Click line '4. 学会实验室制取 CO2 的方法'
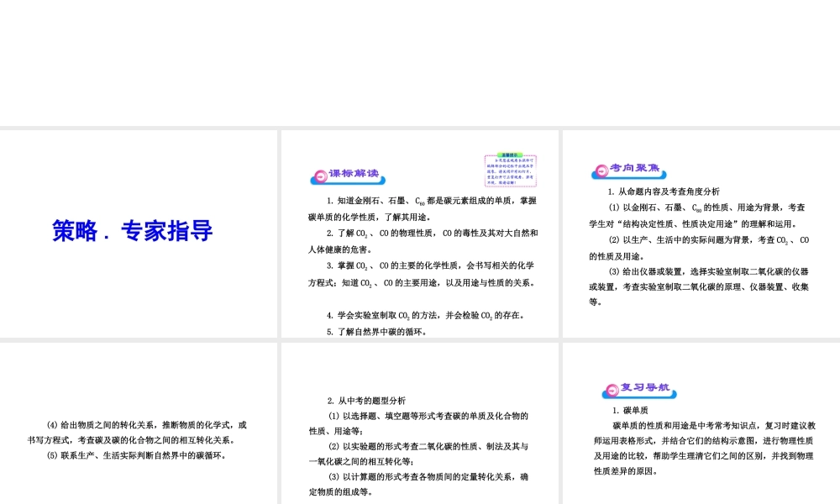The image size is (840, 504). [425, 316]
